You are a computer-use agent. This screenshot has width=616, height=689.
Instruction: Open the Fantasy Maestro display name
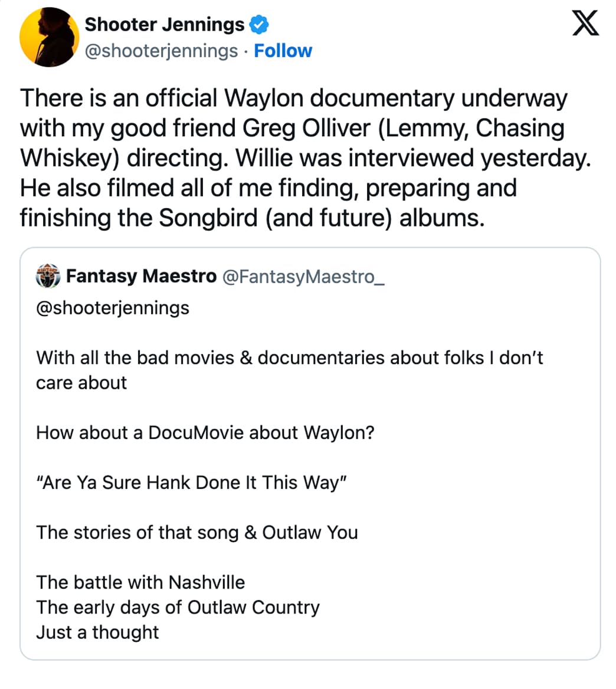pos(141,276)
